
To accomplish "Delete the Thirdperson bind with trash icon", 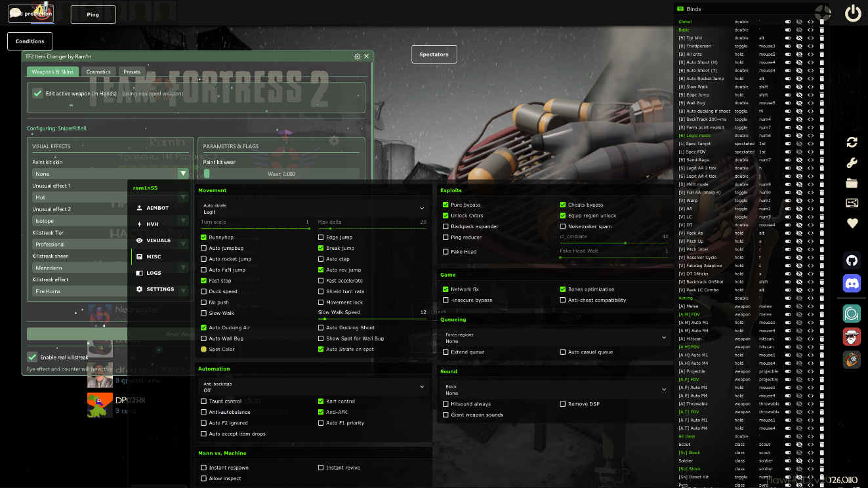I will coord(822,46).
